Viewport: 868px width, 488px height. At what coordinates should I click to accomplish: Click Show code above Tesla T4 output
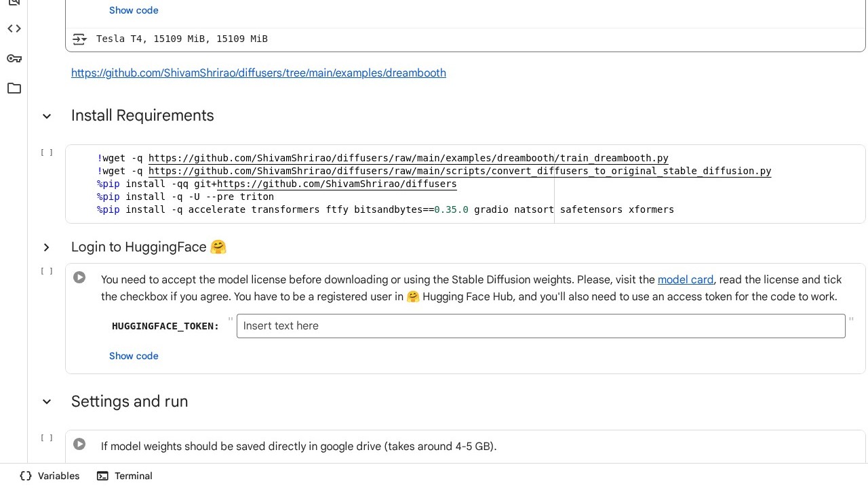[134, 10]
